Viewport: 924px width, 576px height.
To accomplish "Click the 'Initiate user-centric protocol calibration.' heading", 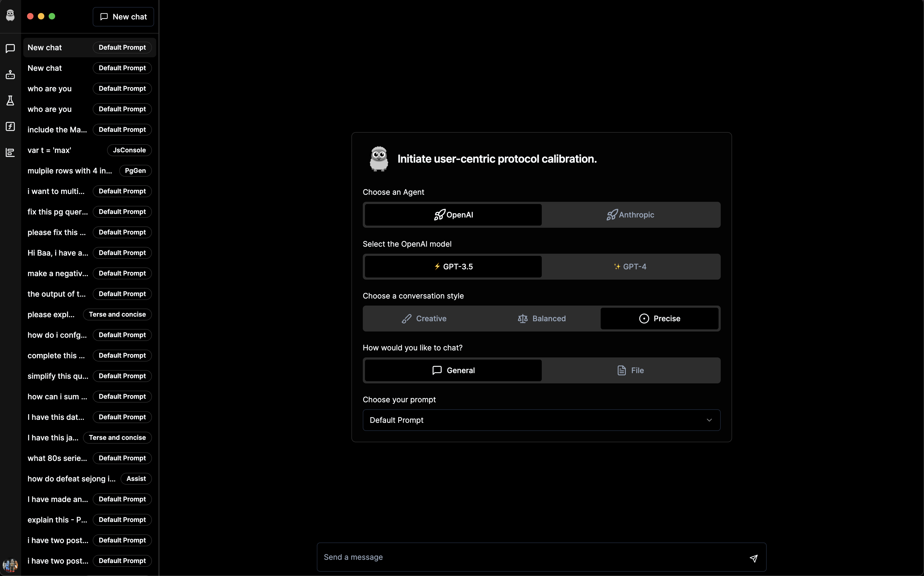I will click(497, 159).
